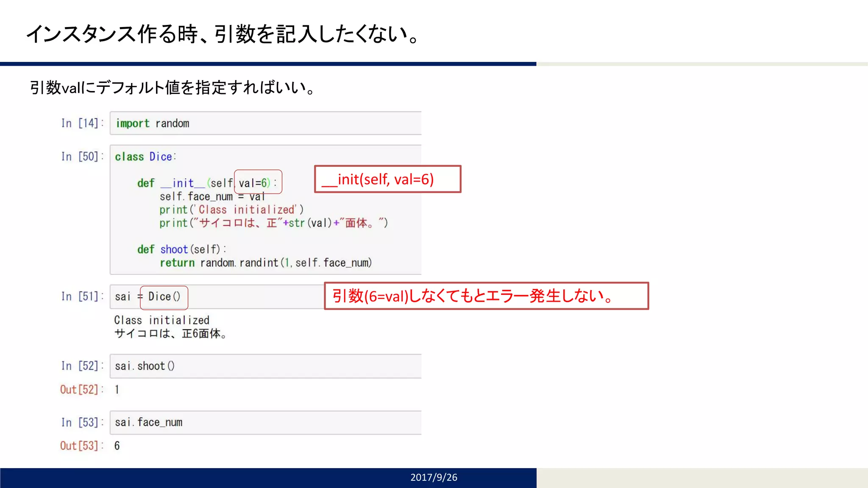Image resolution: width=868 pixels, height=488 pixels.
Task: Click the 'import random' code cell
Action: [266, 123]
